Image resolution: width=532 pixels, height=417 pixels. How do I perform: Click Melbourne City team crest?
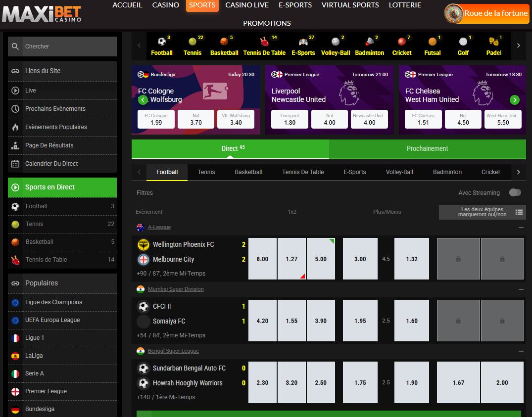[x=144, y=259]
